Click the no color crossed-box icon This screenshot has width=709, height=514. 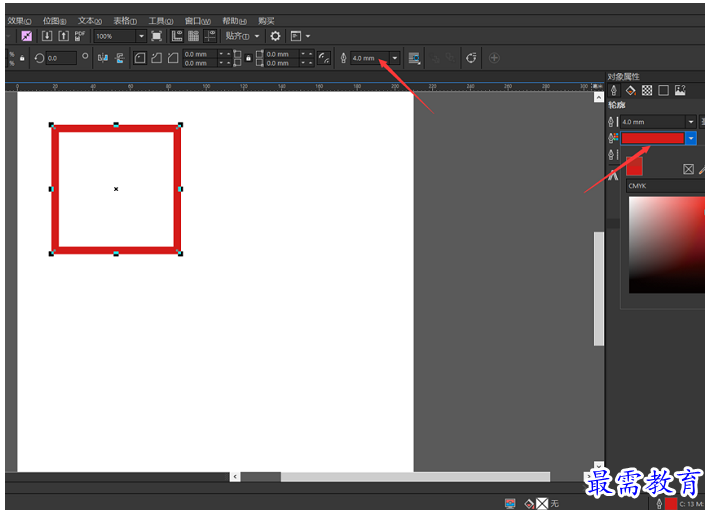point(688,169)
